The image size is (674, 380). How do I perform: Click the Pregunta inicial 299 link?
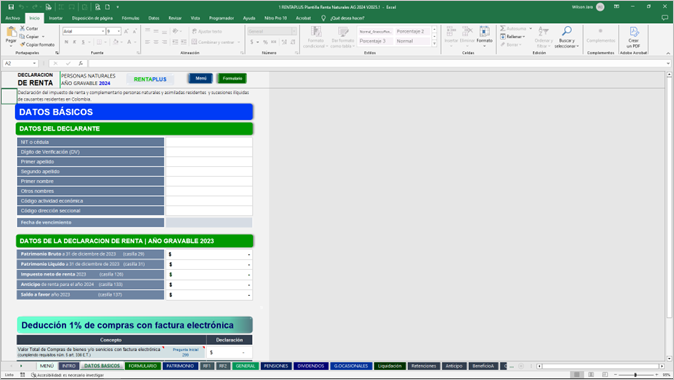tap(186, 352)
